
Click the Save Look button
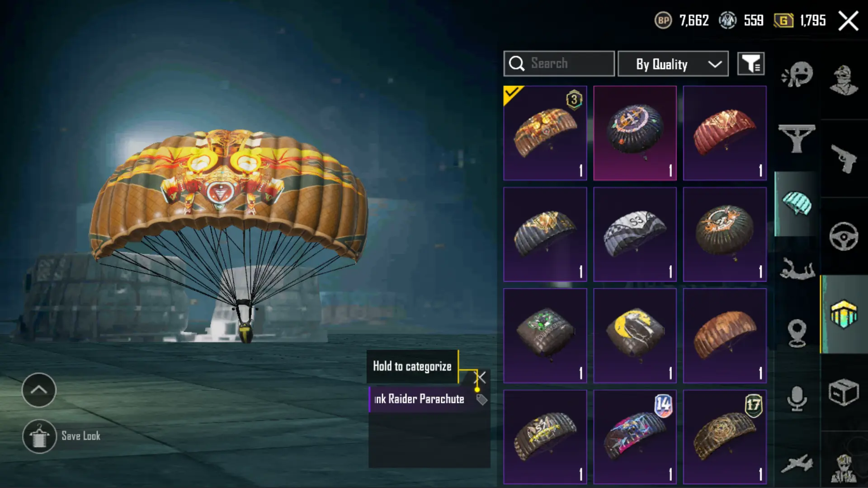pos(62,436)
